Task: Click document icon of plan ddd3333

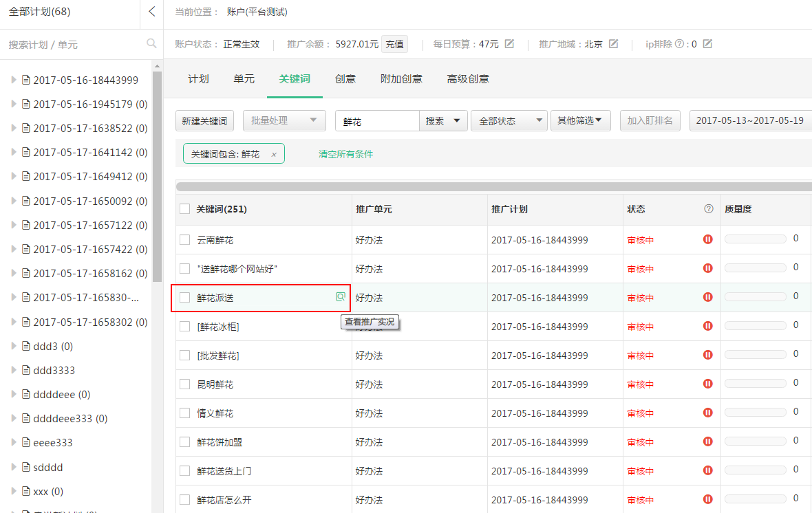Action: point(26,370)
